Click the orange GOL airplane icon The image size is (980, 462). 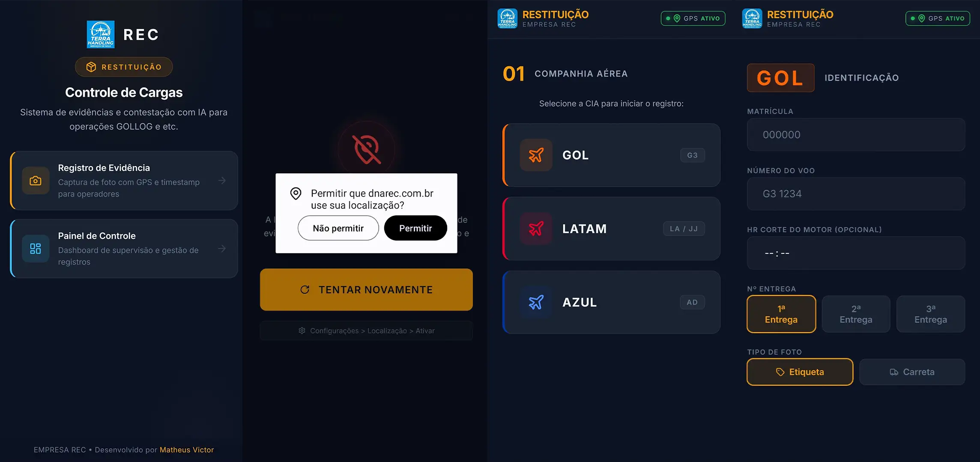click(x=536, y=155)
